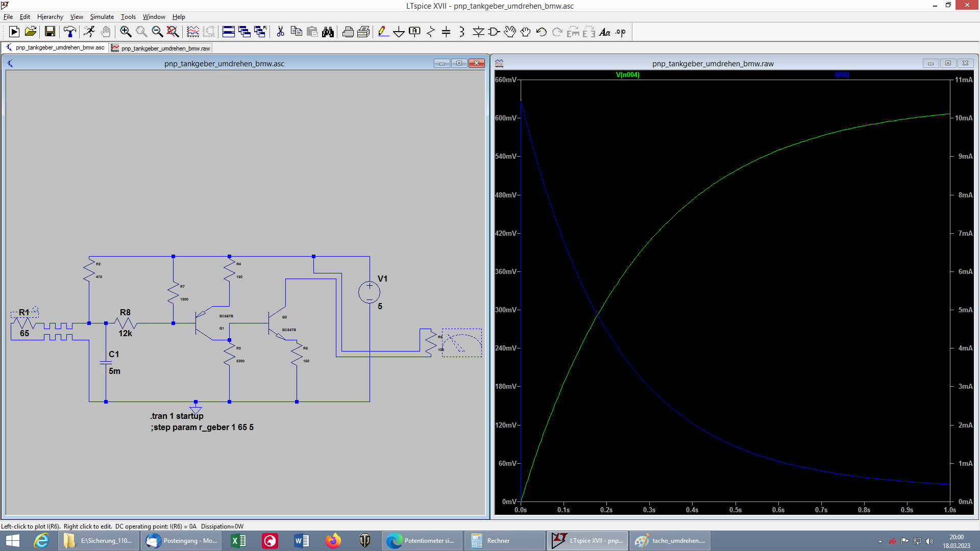Save the schematic with the floppy disk icon
The width and height of the screenshot is (980, 551).
(50, 32)
